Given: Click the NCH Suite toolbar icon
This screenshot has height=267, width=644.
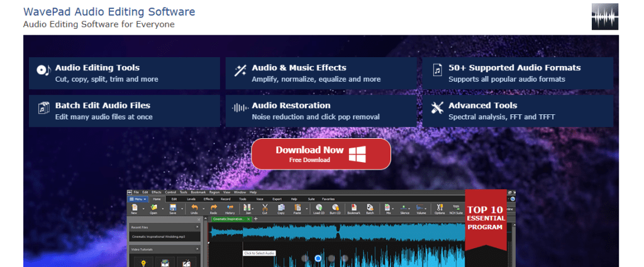Looking at the screenshot, I should [x=456, y=207].
